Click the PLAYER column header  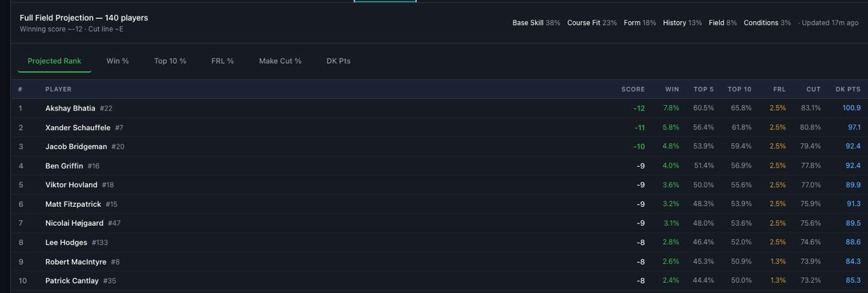click(58, 90)
